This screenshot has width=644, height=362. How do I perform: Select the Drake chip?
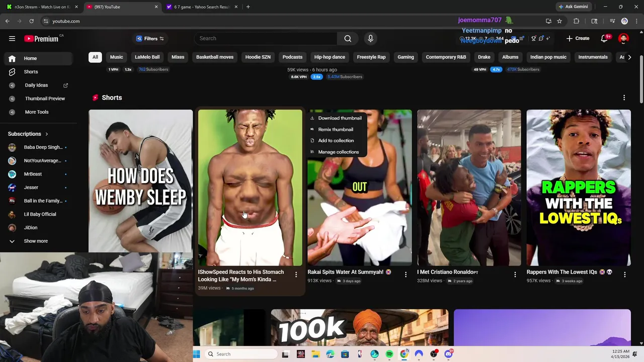(484, 57)
